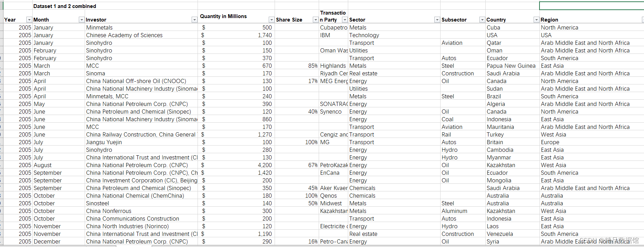Select the 'Laos' country cell
Image resolution: width=644 pixels, height=247 pixels.
point(512,226)
